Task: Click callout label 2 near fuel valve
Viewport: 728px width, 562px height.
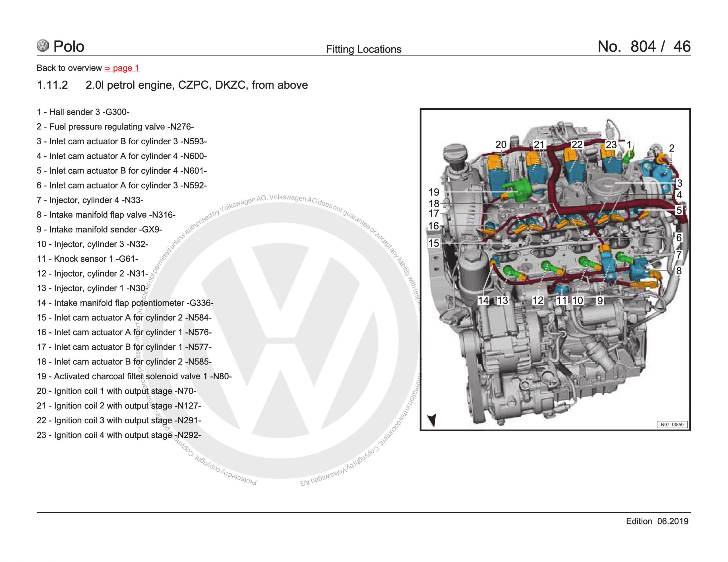Action: pos(671,148)
